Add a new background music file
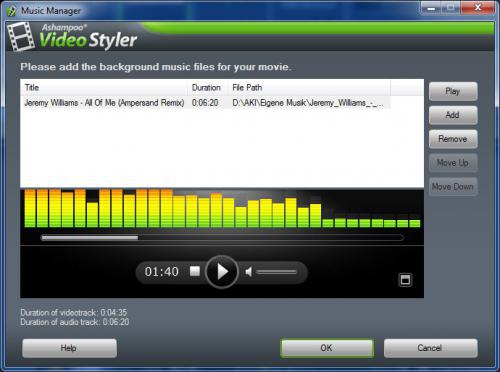Screen dimensions: 500x372 click(453, 115)
